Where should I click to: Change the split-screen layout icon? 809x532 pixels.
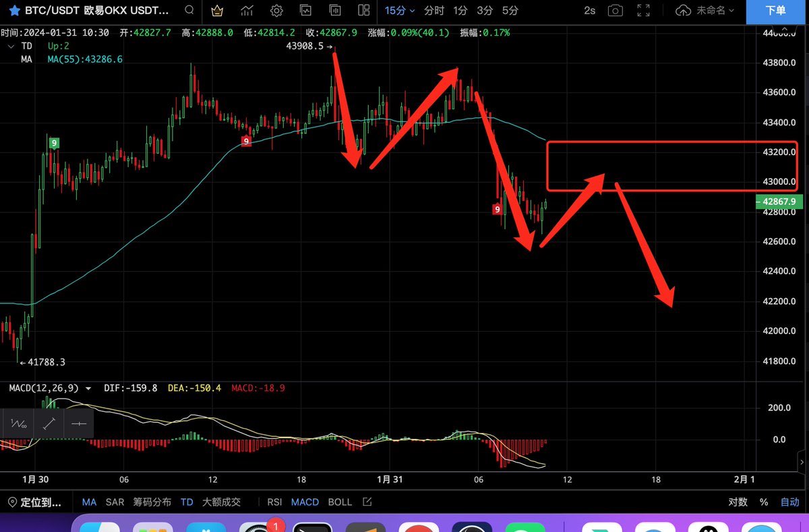(x=364, y=11)
